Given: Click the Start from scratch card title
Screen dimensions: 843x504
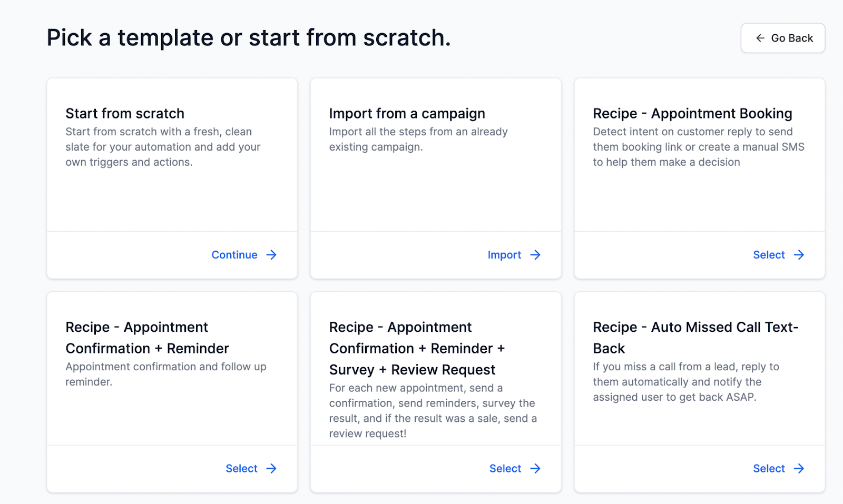Looking at the screenshot, I should (x=125, y=114).
